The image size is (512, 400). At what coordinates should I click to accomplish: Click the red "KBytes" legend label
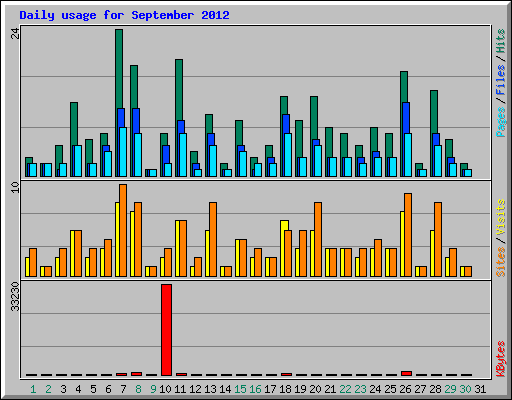[500, 359]
